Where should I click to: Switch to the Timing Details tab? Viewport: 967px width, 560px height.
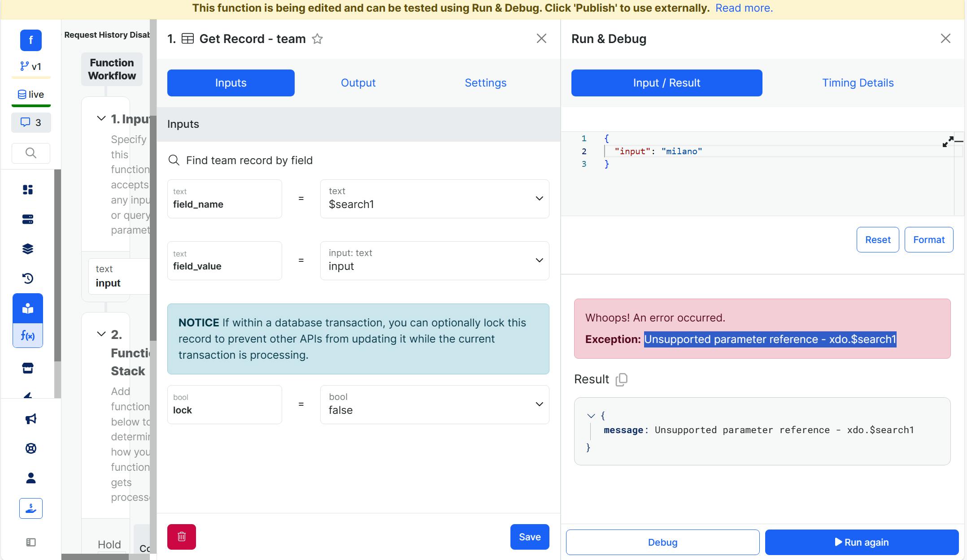click(858, 83)
